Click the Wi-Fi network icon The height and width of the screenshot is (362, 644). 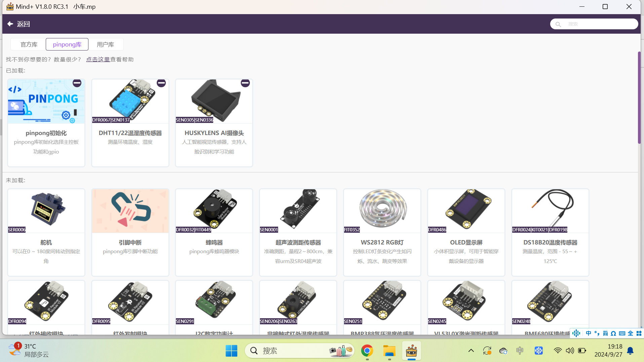pyautogui.click(x=558, y=351)
